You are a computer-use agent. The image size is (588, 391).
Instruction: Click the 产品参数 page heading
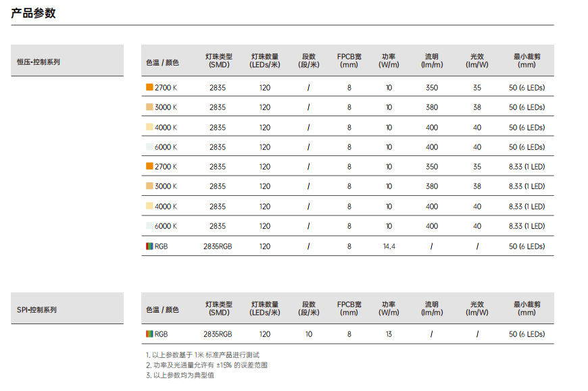click(33, 13)
